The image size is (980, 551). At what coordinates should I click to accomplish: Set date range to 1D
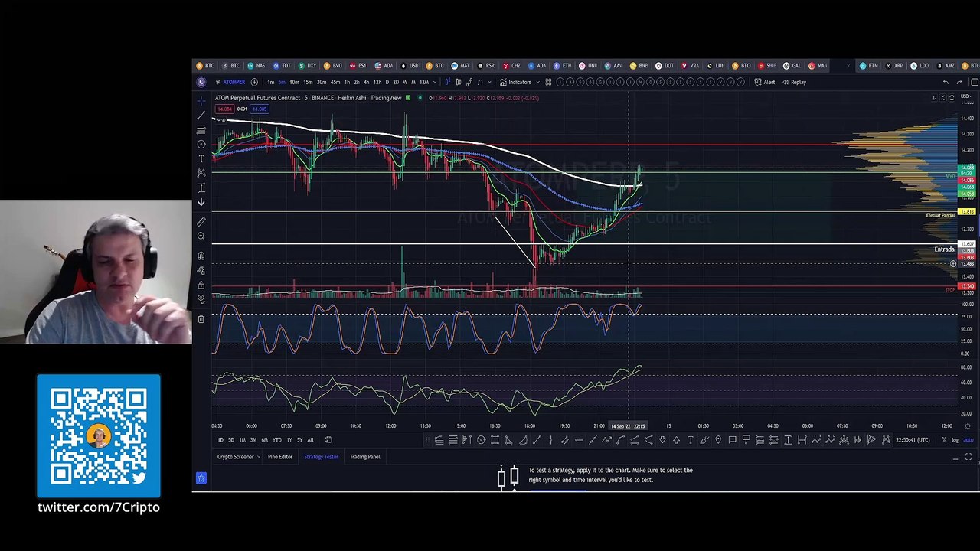pos(220,440)
